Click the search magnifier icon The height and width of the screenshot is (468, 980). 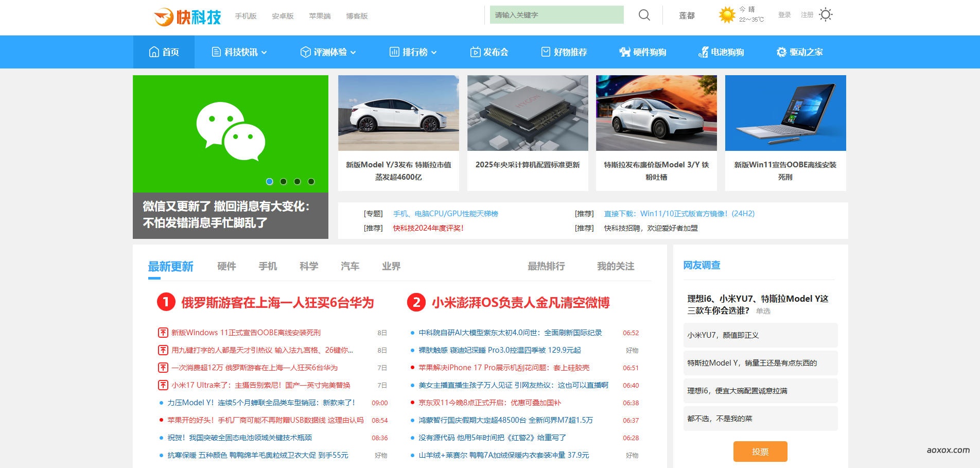coord(644,15)
